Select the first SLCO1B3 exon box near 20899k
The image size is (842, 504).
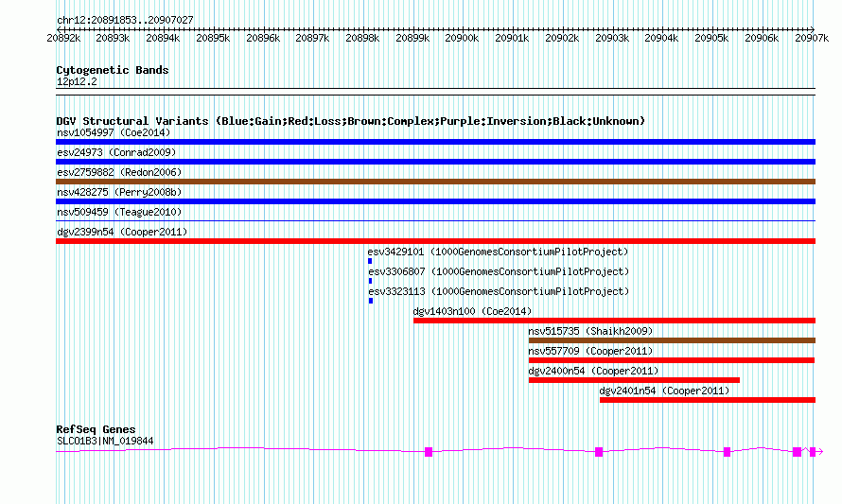pos(429,452)
